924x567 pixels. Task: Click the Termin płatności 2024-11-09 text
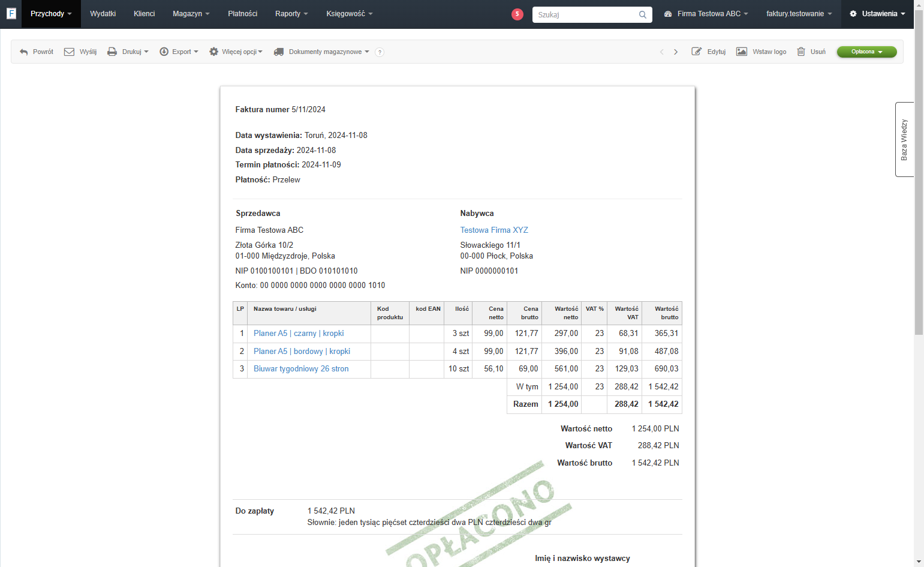coord(288,164)
